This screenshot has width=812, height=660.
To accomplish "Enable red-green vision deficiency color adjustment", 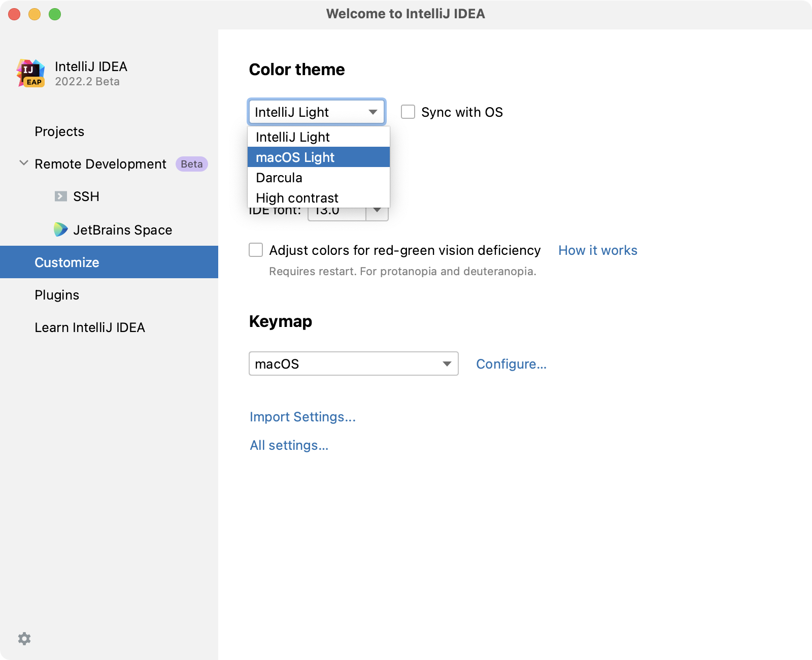I will pyautogui.click(x=256, y=250).
